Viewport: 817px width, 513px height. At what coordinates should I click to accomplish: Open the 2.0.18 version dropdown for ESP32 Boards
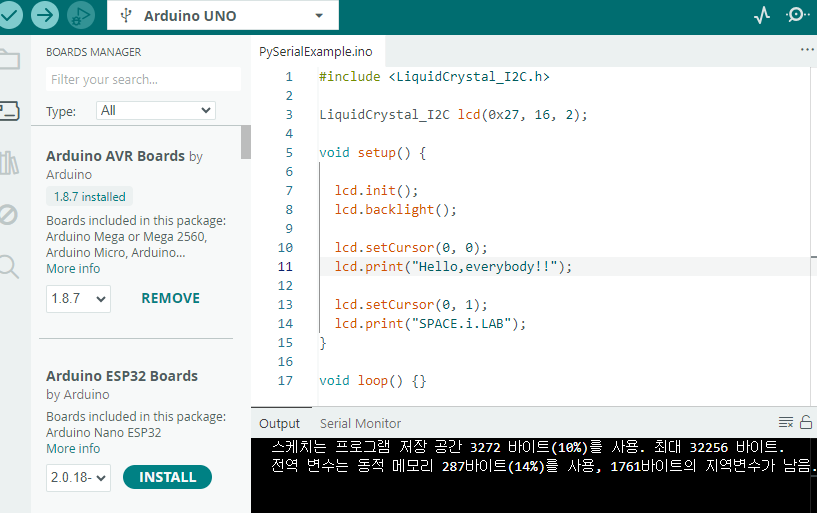(78, 478)
